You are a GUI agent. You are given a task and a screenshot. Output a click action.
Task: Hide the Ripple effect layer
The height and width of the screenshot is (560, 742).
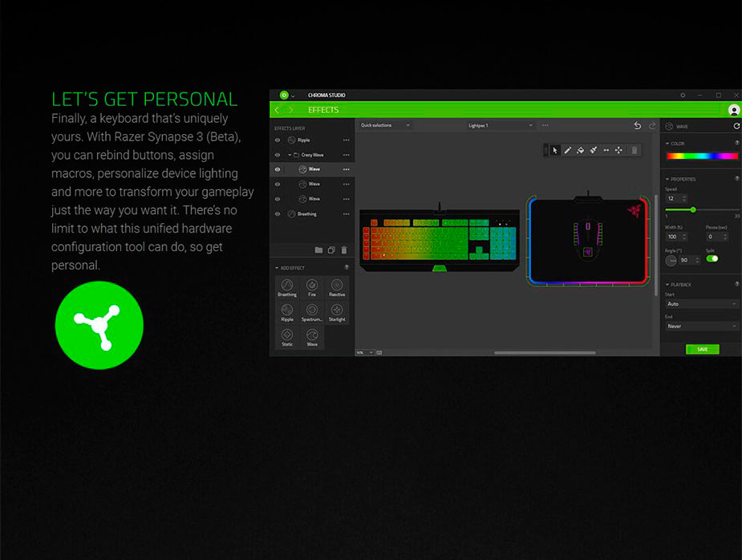278,140
